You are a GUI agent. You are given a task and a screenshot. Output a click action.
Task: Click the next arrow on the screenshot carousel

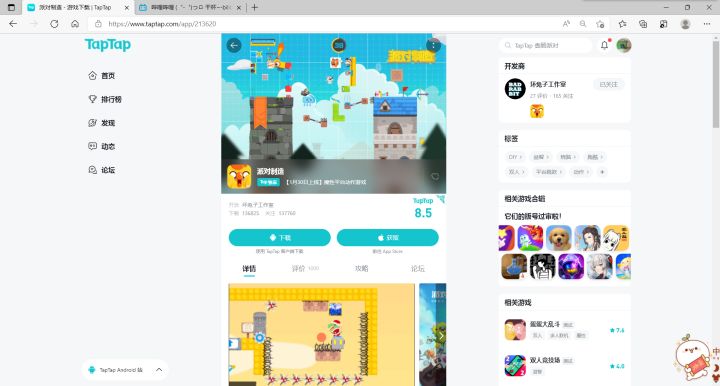click(440, 336)
